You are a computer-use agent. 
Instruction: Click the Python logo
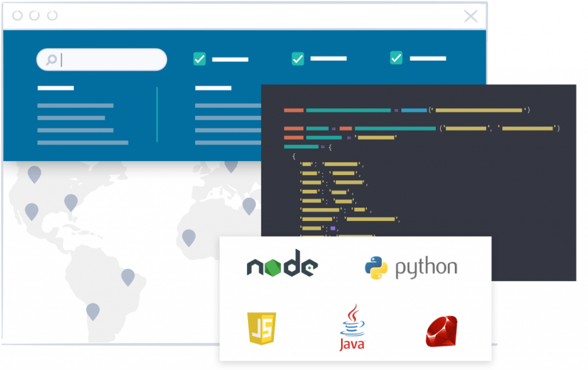(411, 267)
